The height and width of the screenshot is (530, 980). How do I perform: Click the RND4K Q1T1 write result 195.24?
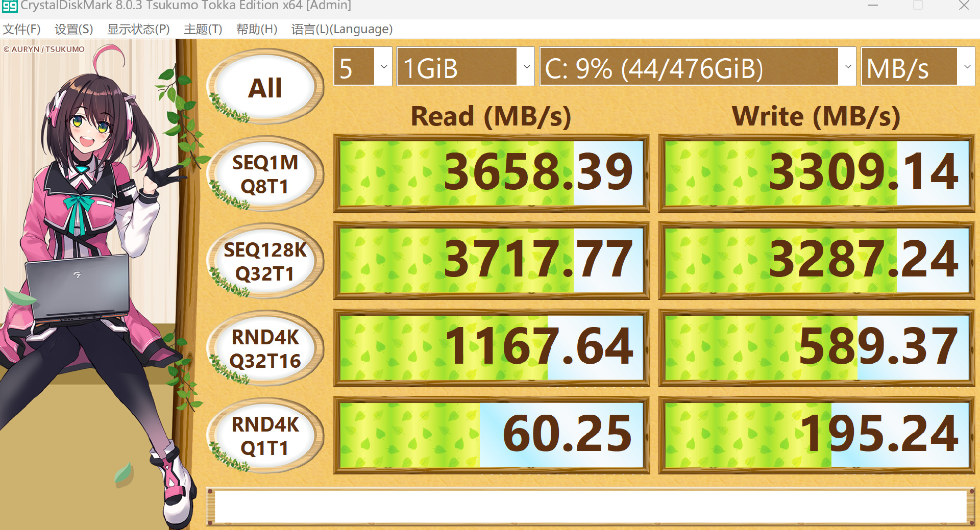click(x=817, y=435)
